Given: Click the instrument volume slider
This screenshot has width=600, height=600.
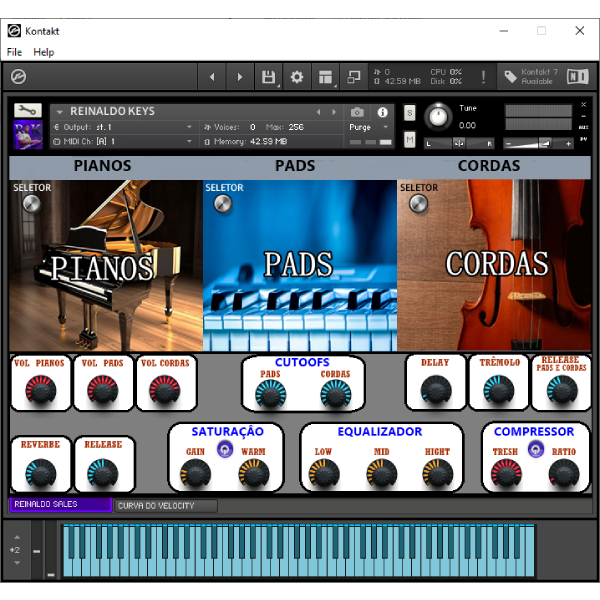Looking at the screenshot, I should [538, 143].
